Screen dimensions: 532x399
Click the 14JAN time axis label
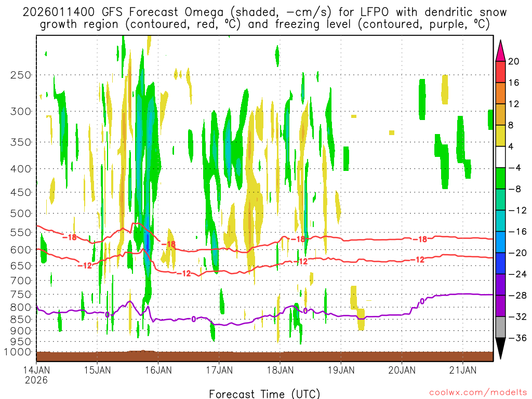(36, 370)
